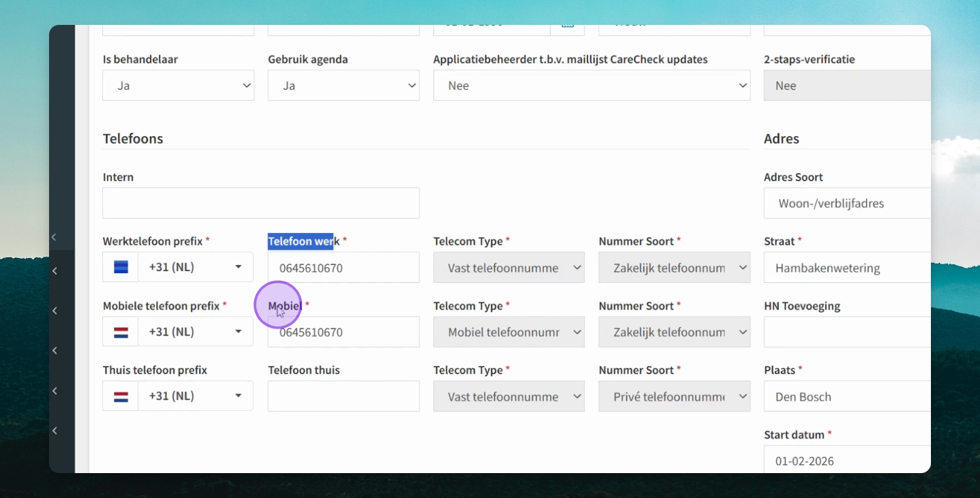Open Nummer Soort dropdown for Telefoon werk
This screenshot has height=498, width=980.
(x=675, y=268)
